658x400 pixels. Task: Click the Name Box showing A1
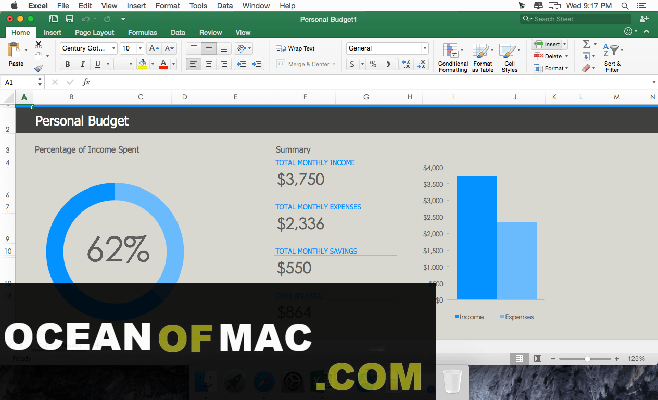tap(20, 82)
